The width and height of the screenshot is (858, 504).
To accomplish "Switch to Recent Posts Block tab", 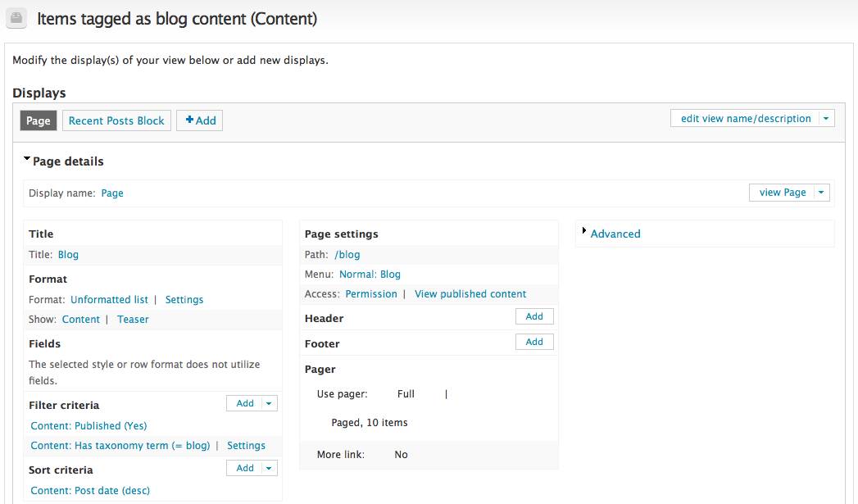I will (116, 120).
